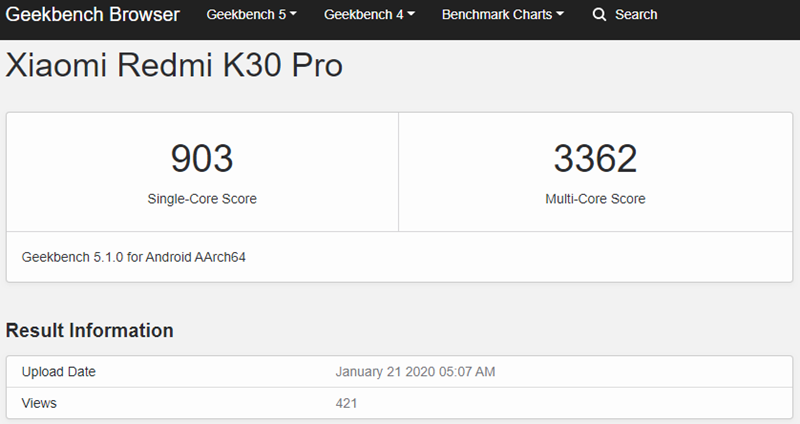This screenshot has width=800, height=424.
Task: Click Geekbench 5.1.0 for Android AArch64 text
Action: 134,257
